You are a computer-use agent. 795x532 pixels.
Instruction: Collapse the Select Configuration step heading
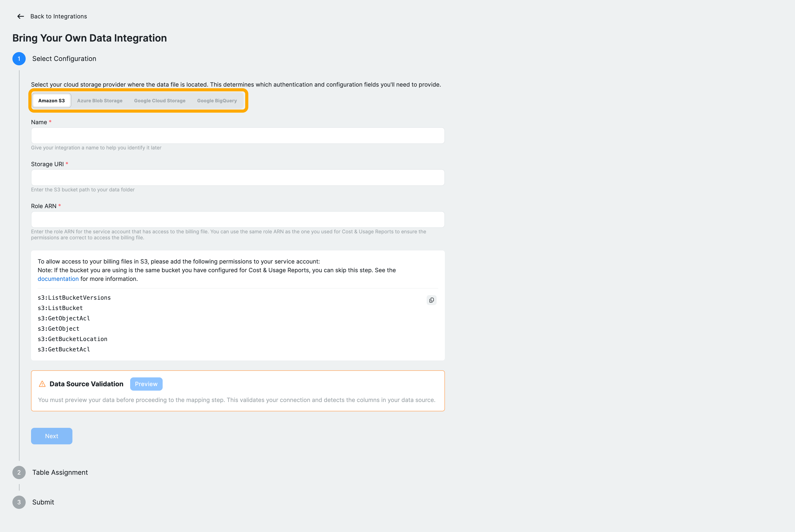(64, 59)
